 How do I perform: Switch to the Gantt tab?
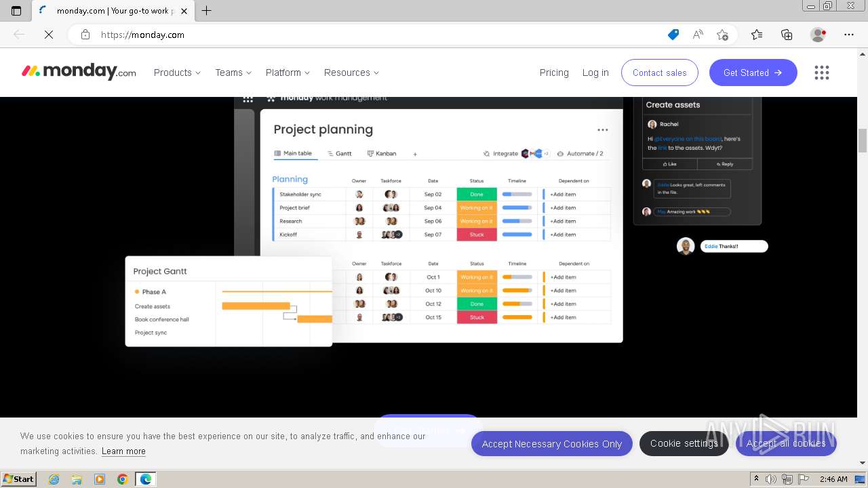coord(340,154)
